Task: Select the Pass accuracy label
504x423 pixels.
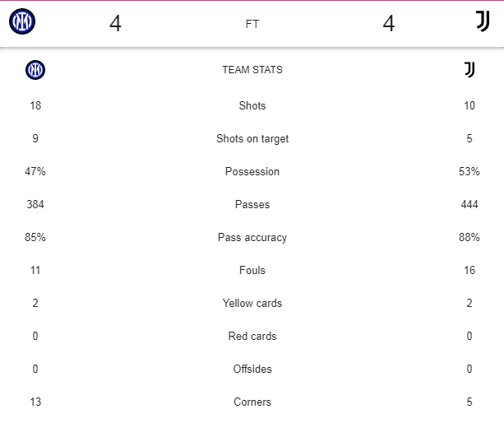Action: pyautogui.click(x=252, y=237)
